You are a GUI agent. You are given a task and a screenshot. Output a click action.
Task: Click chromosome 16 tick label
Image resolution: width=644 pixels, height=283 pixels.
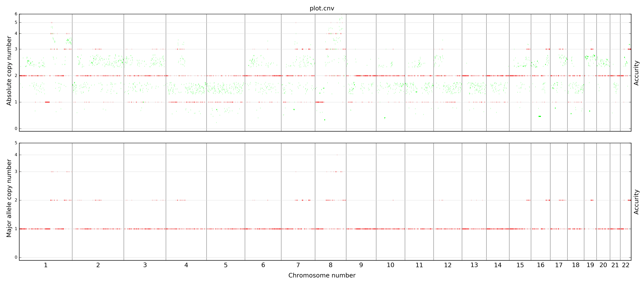click(x=541, y=265)
